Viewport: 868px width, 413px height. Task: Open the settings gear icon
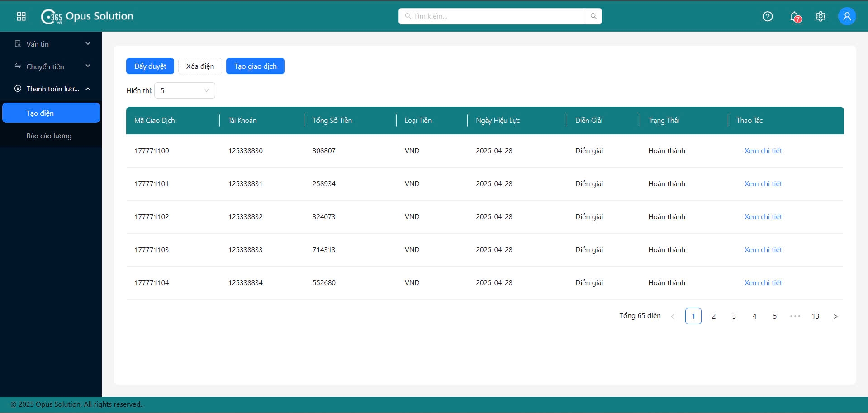pos(820,17)
